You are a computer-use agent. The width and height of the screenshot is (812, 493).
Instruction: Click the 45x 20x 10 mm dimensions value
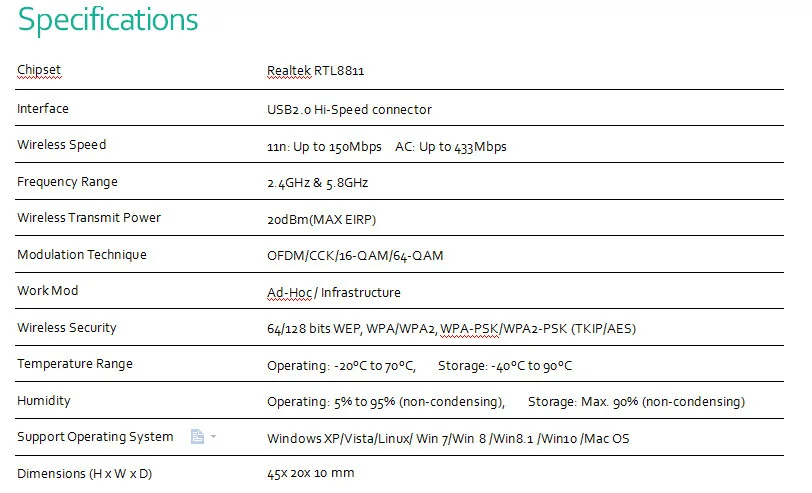(x=310, y=473)
